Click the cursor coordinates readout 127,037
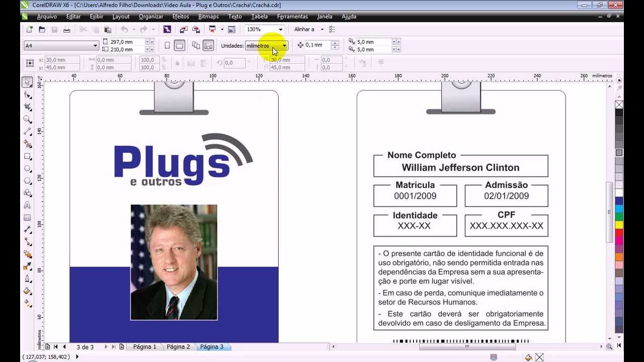The height and width of the screenshot is (362, 644). 45,357
